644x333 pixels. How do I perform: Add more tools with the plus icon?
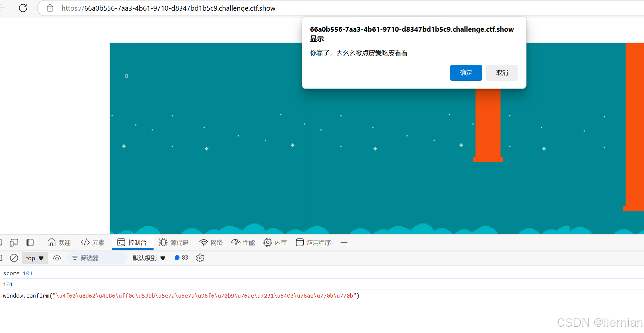click(x=344, y=242)
